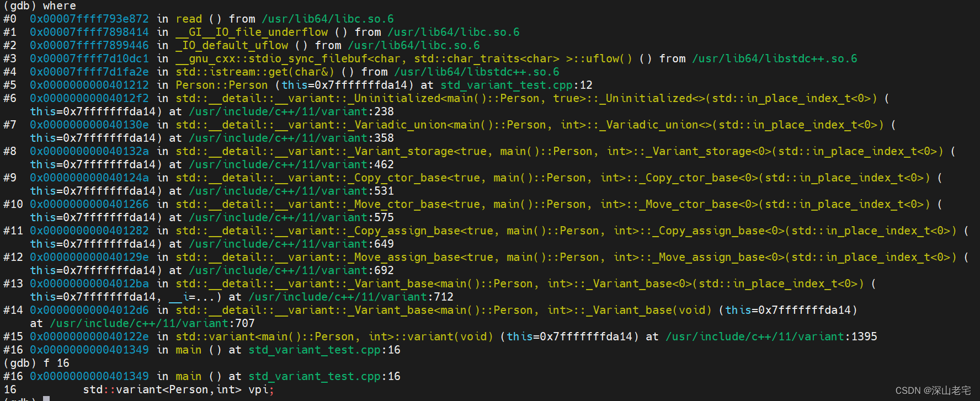The image size is (980, 401).
Task: Click address 0x000000000040122e in frame #15
Action: 89,336
